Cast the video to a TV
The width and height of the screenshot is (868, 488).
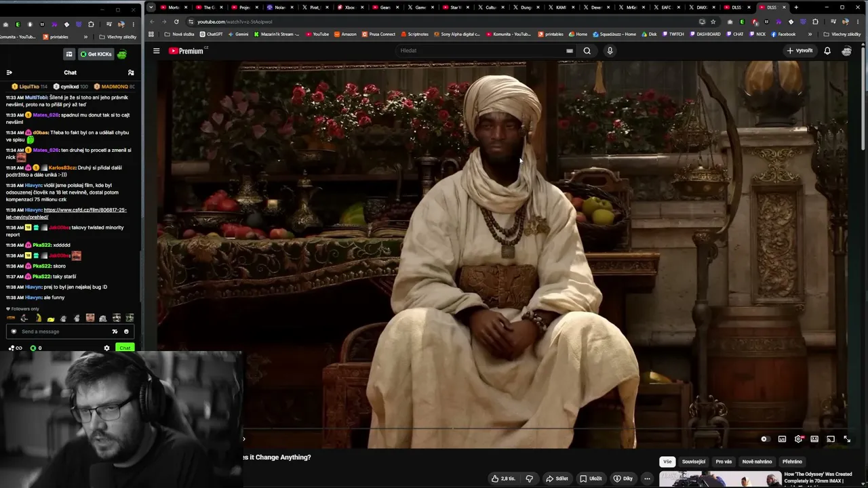(x=831, y=439)
